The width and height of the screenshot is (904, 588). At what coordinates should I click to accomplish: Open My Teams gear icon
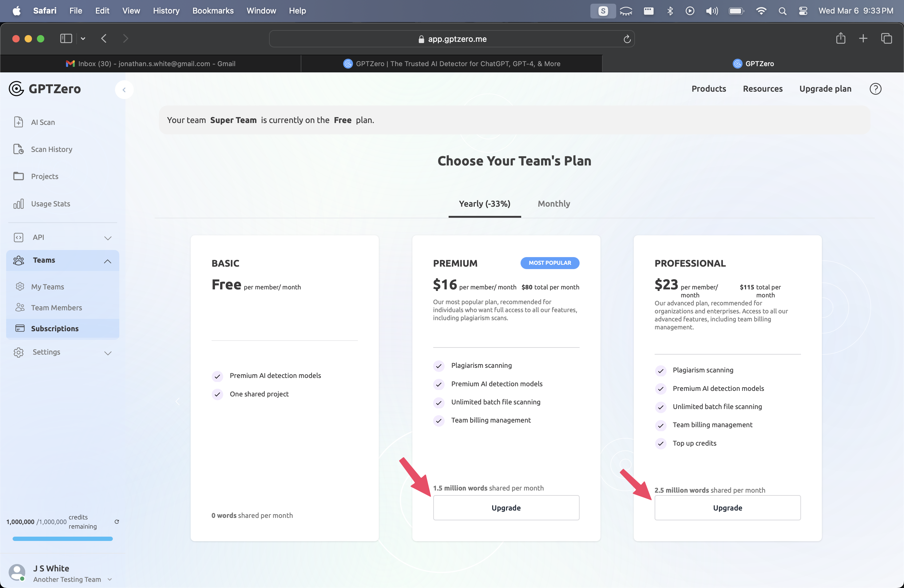tap(20, 286)
